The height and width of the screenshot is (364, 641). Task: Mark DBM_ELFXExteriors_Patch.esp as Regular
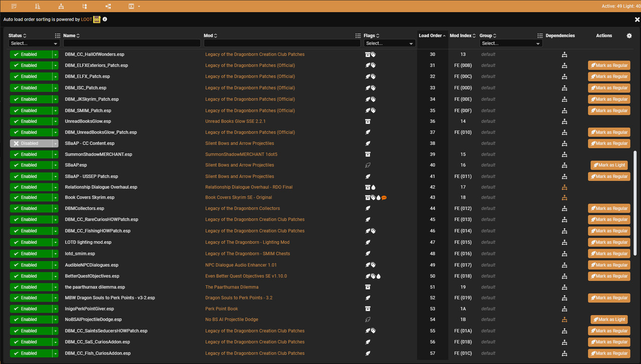click(609, 66)
